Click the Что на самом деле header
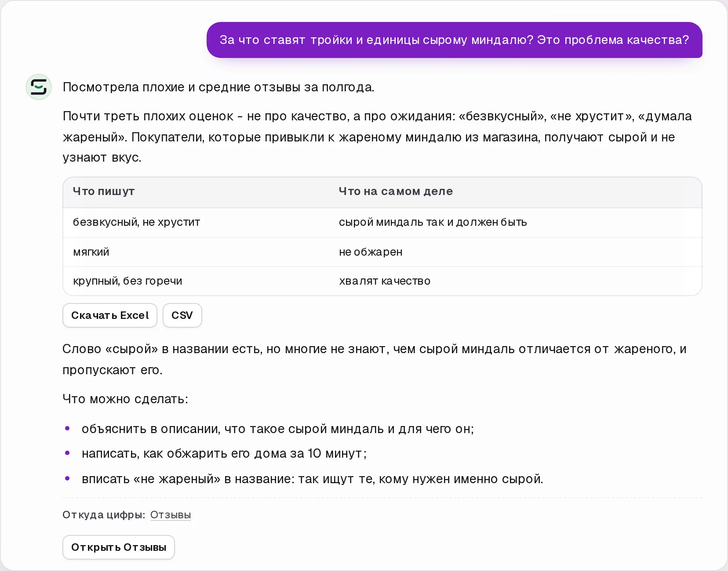Screen dimensions: 728x571 [x=396, y=192]
